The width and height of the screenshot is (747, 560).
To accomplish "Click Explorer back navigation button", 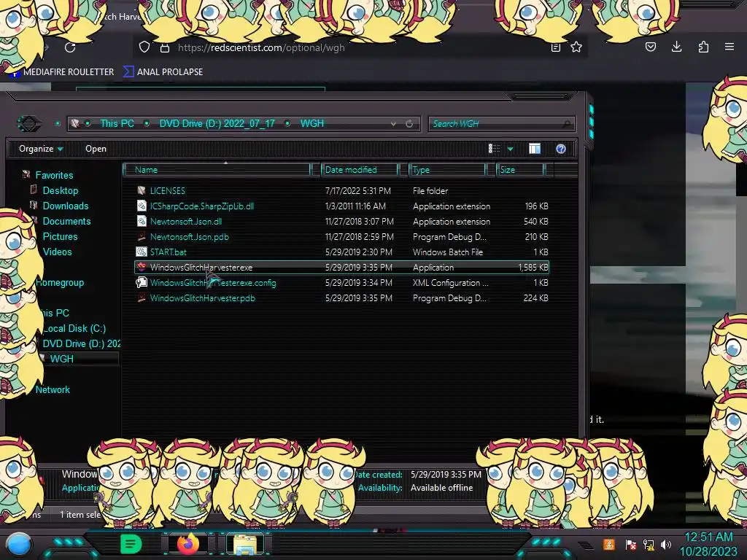I will click(29, 124).
